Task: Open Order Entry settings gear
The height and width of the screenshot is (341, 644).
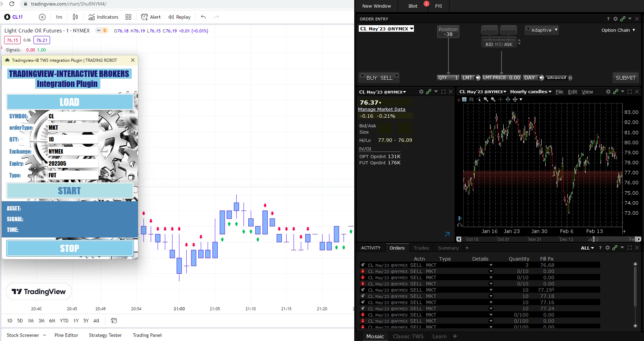Action: tap(615, 19)
